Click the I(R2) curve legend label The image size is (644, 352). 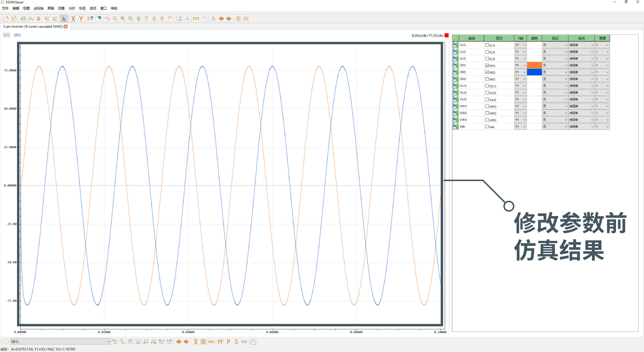(x=17, y=35)
